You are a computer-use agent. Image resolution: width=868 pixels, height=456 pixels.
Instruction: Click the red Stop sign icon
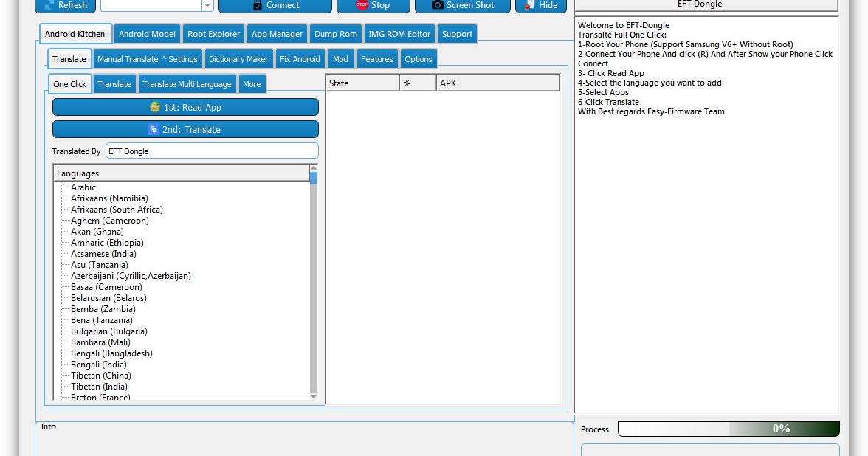[362, 5]
